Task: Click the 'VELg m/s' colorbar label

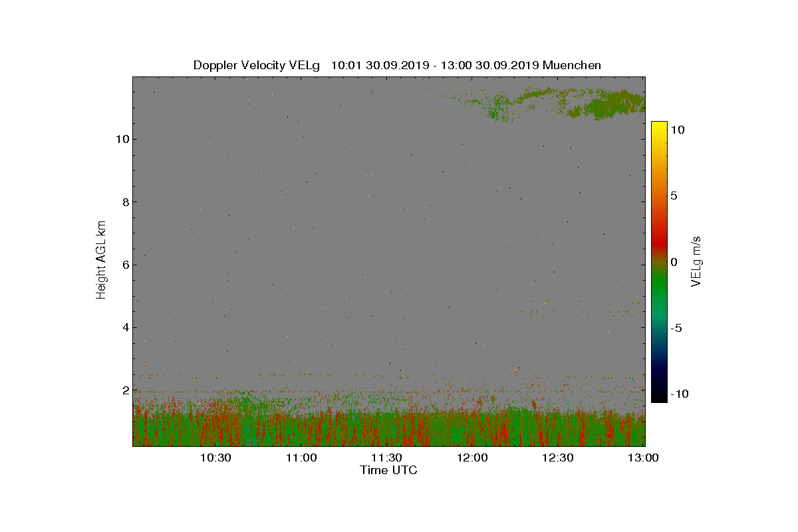Action: (x=696, y=260)
